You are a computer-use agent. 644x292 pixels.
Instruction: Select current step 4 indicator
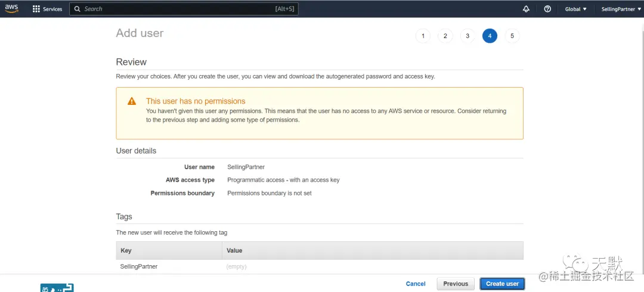click(x=490, y=36)
